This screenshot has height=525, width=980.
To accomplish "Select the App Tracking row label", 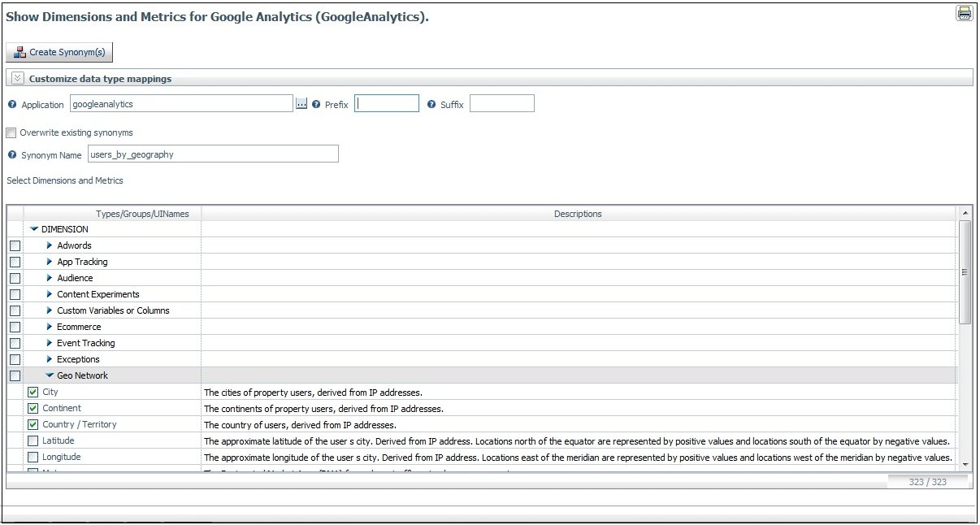I will pyautogui.click(x=82, y=262).
